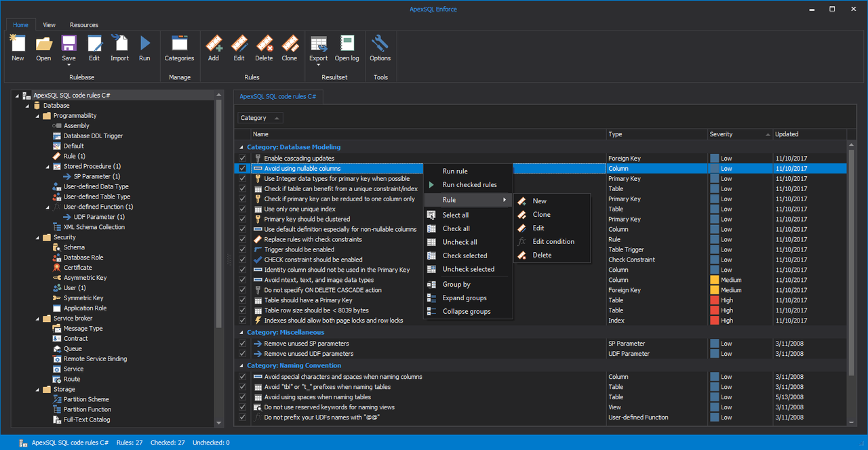Choose Edit condition in Rule submenu
This screenshot has width=868, height=450.
click(552, 242)
